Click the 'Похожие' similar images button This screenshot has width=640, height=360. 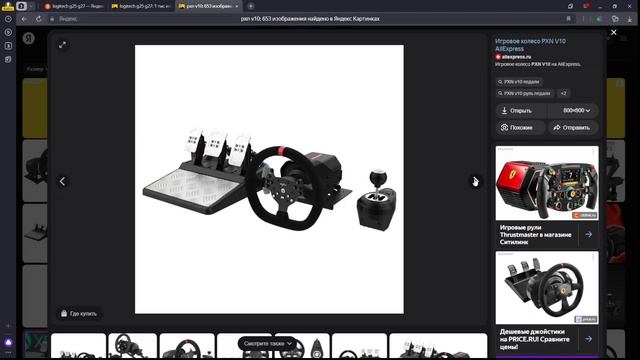[x=520, y=128]
